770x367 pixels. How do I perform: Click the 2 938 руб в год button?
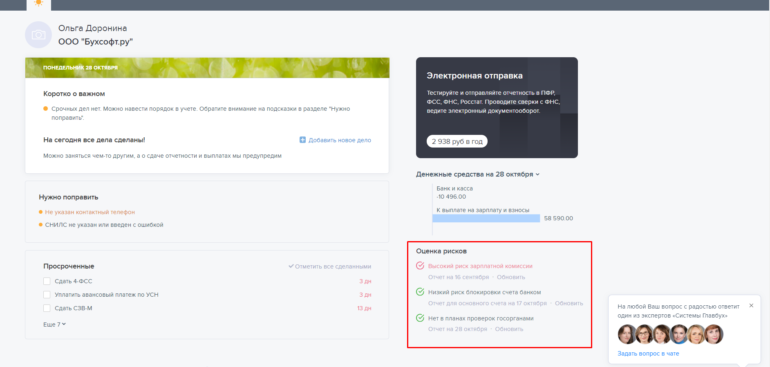point(457,141)
